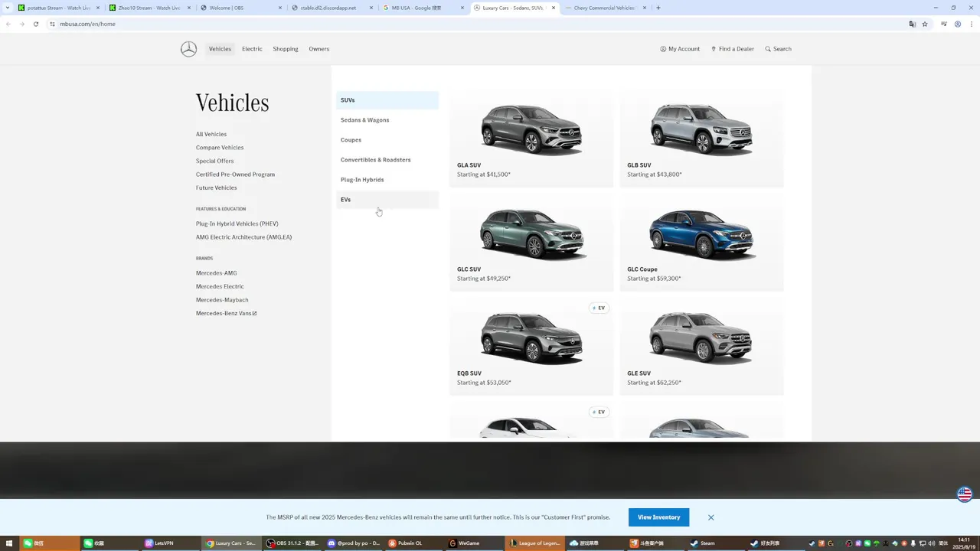The height and width of the screenshot is (551, 980).
Task: Open All Vehicles link
Action: tap(211, 134)
